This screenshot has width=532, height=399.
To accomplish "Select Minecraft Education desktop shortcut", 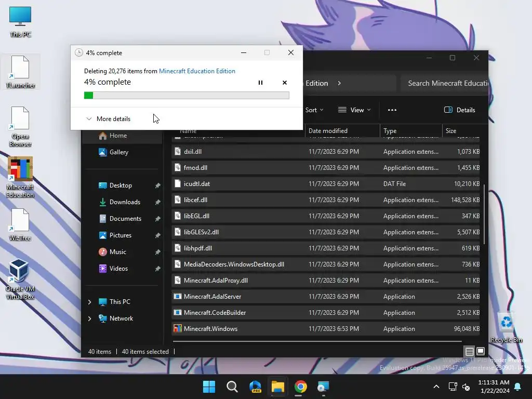I will click(20, 177).
